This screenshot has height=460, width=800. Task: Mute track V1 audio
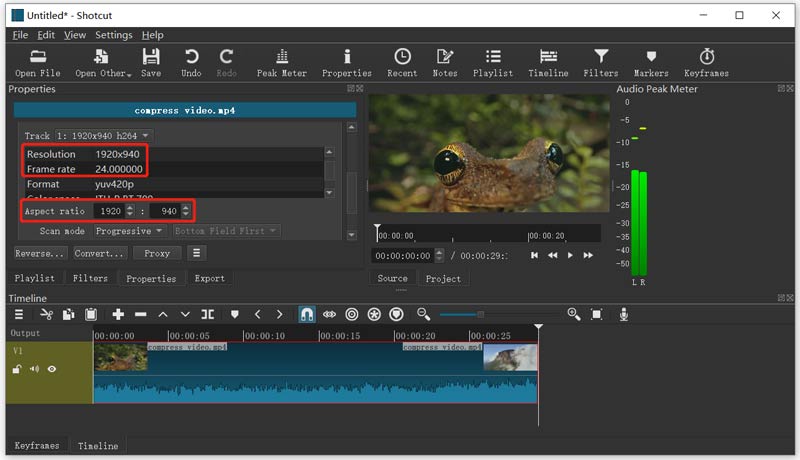(x=34, y=369)
